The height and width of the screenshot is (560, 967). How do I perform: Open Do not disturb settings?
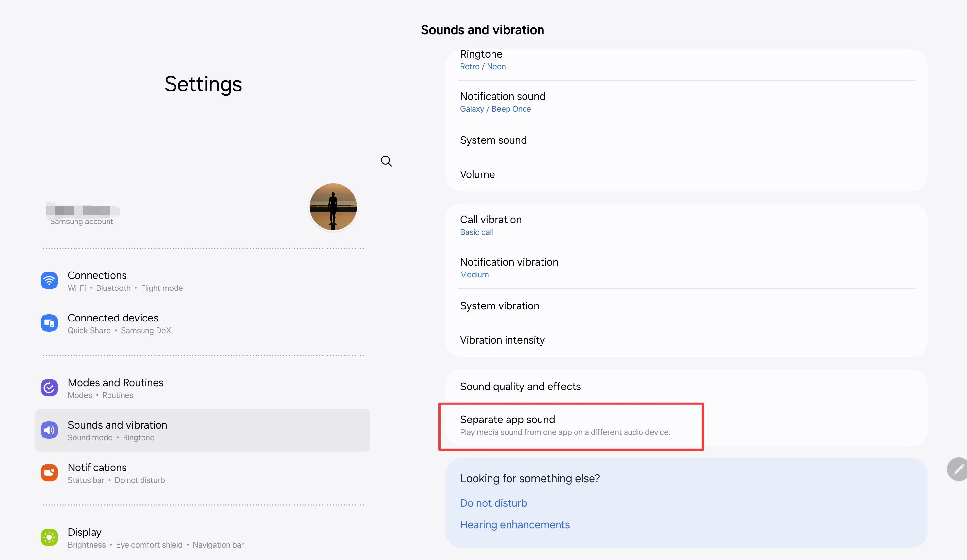pos(493,503)
